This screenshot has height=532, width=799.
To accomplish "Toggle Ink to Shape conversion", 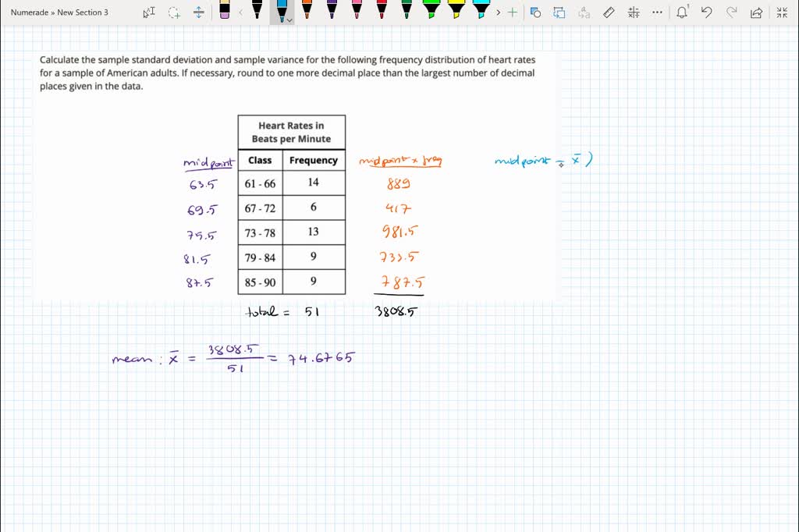I will [x=559, y=12].
